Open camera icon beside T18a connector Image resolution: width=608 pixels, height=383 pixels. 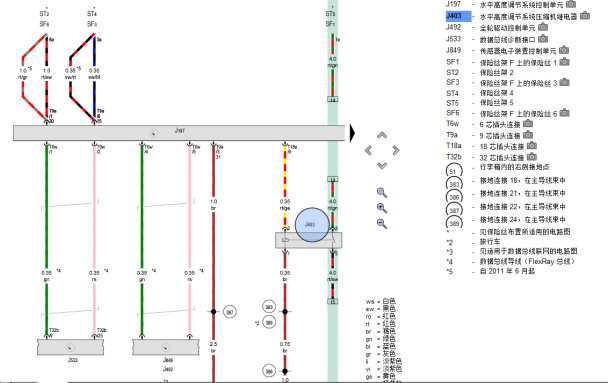[x=532, y=146]
